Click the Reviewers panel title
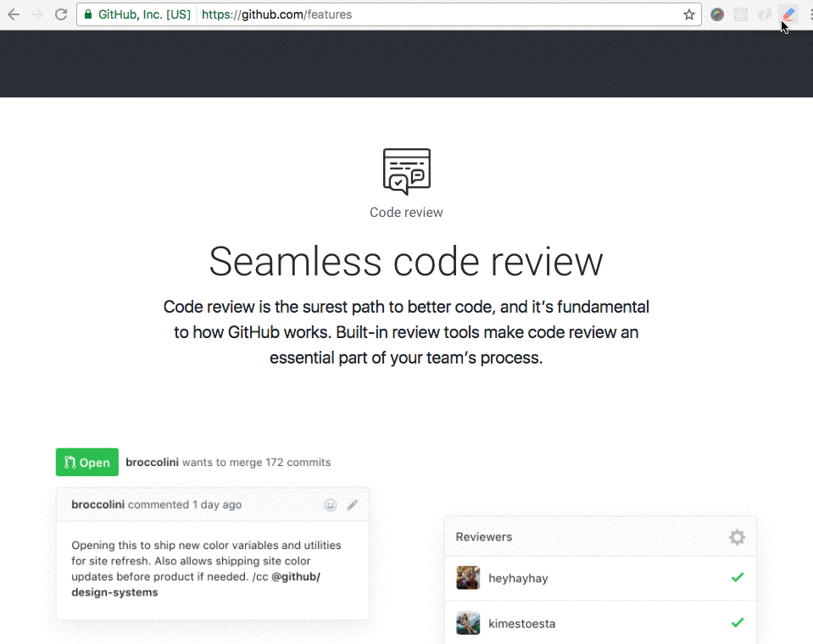The width and height of the screenshot is (813, 644). (x=484, y=536)
